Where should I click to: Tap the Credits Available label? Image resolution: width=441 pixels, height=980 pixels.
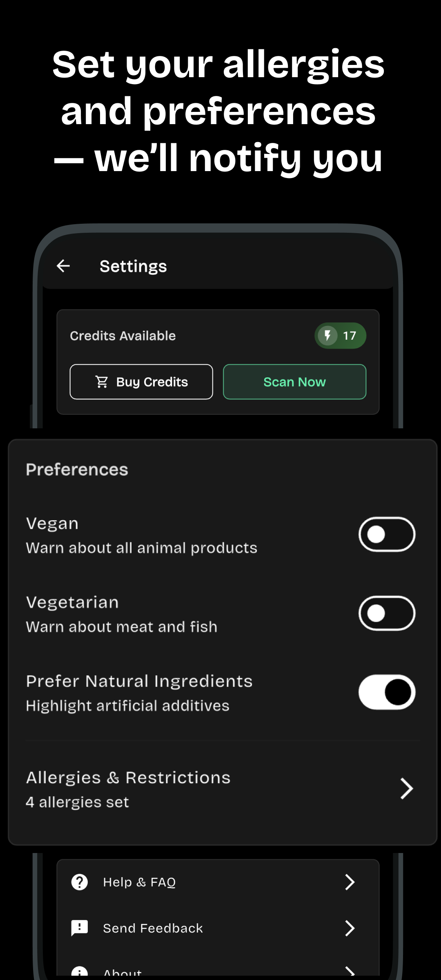[x=123, y=336]
